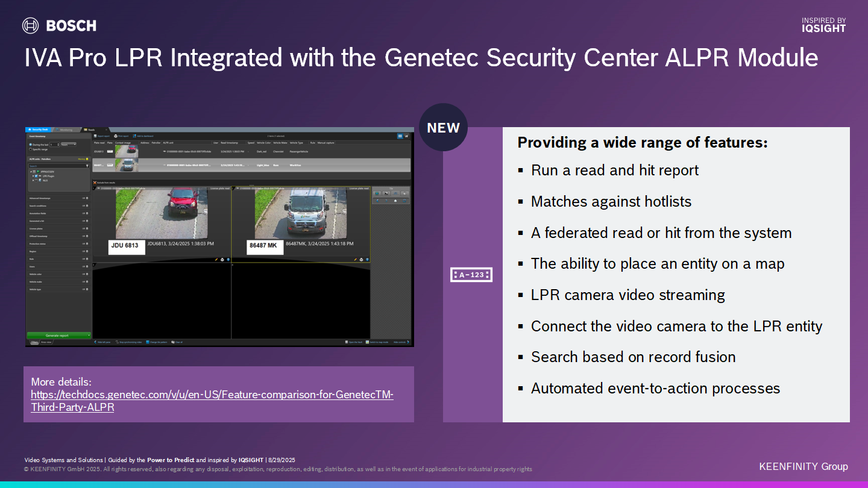Screen dimensions: 868x488
Task: Collapse the top-level server tree node
Action: (31, 172)
